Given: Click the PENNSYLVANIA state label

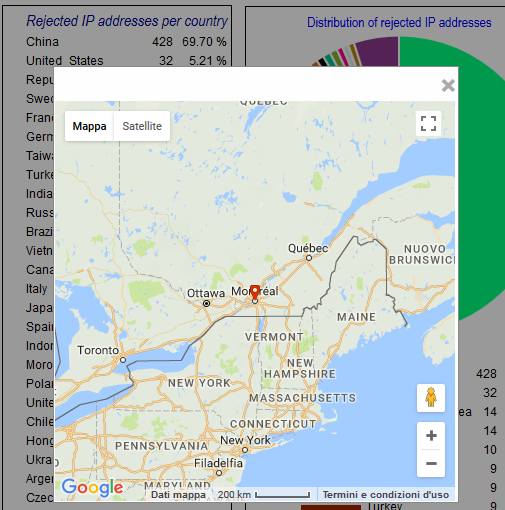Looking at the screenshot, I should [161, 446].
